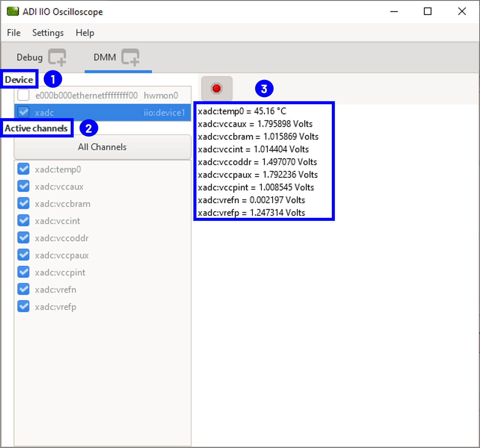
Task: Click the vccaux reading 1.795898 Volts
Action: click(x=255, y=124)
